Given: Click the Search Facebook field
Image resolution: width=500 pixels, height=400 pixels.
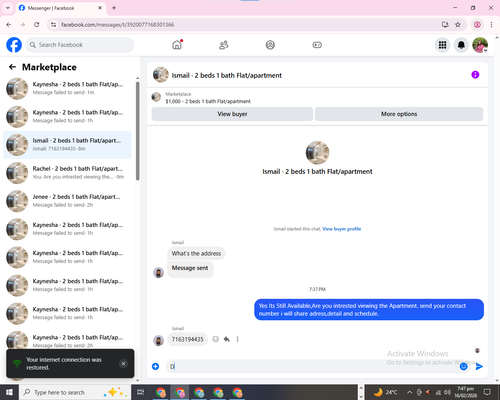Looking at the screenshot, I should click(x=80, y=45).
